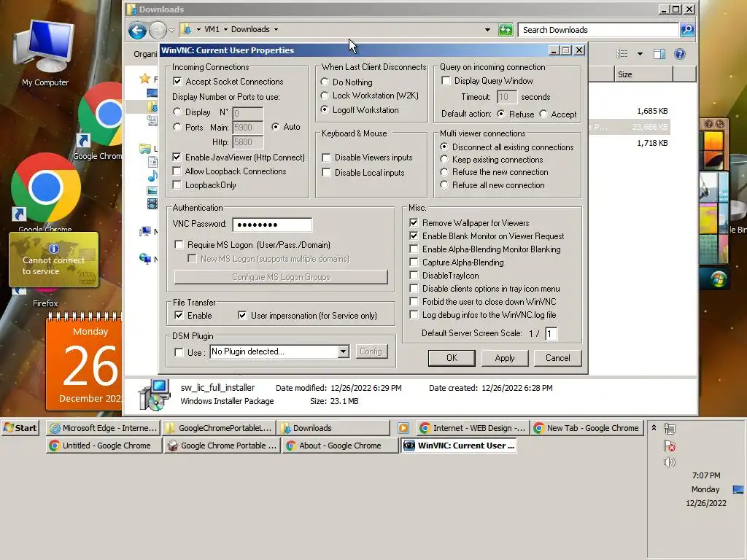
Task: Expand the address bar history dropdown arrow
Action: pos(487,29)
